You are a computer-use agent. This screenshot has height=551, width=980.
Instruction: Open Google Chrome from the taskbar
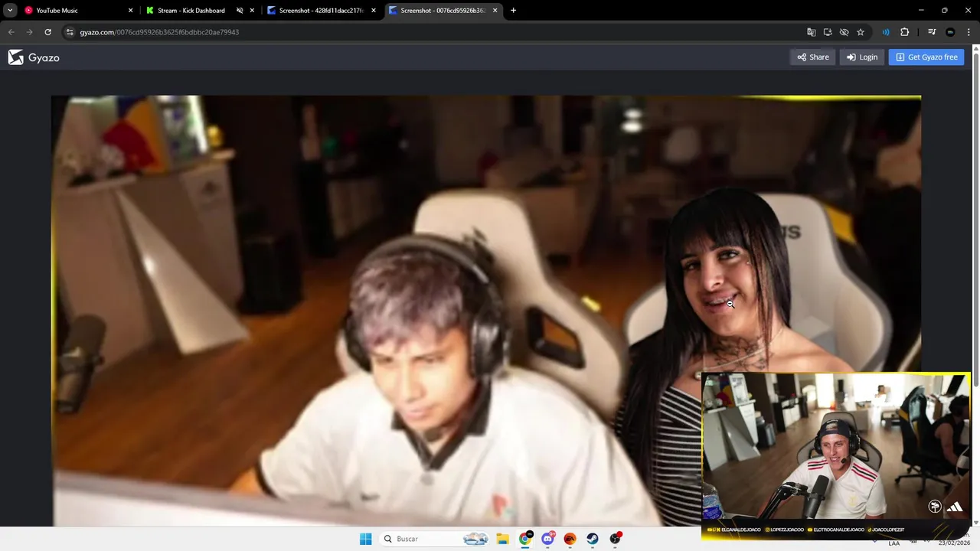pyautogui.click(x=525, y=539)
